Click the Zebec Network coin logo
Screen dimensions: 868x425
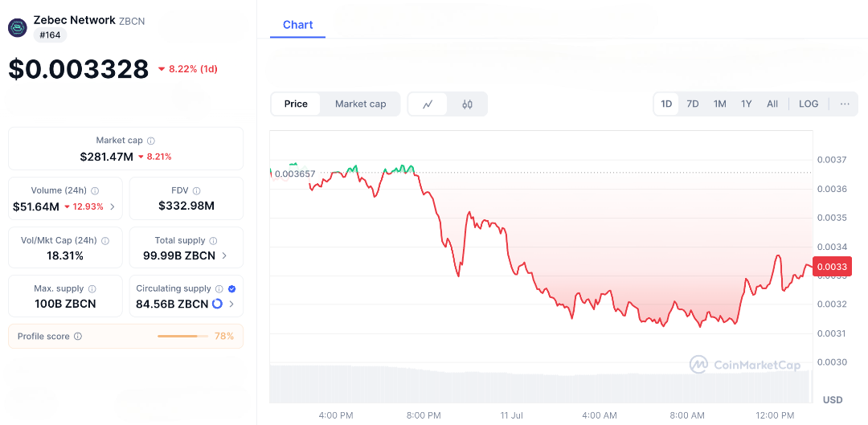point(18,27)
